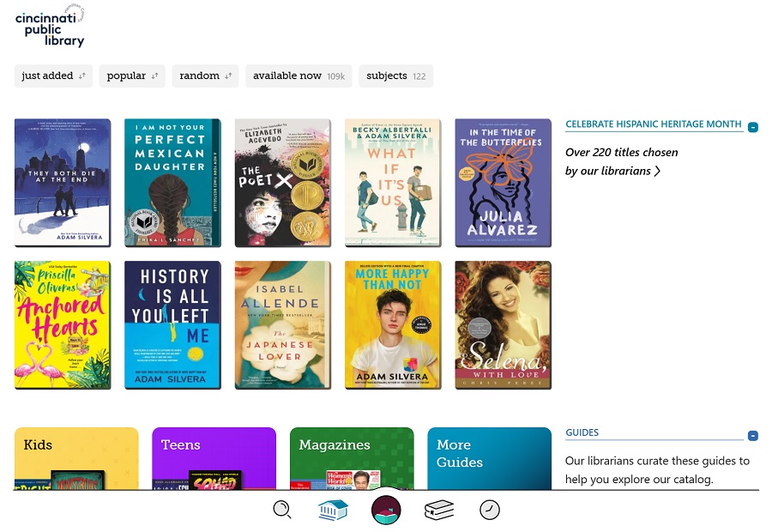Open the More Guides tile

coord(489,458)
